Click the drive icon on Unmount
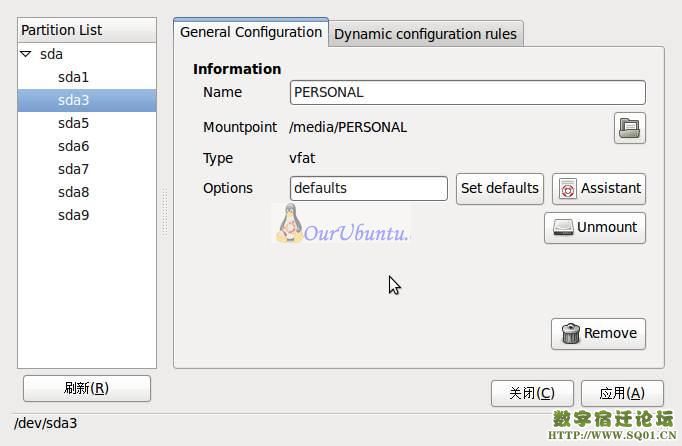682x446 pixels. (563, 228)
